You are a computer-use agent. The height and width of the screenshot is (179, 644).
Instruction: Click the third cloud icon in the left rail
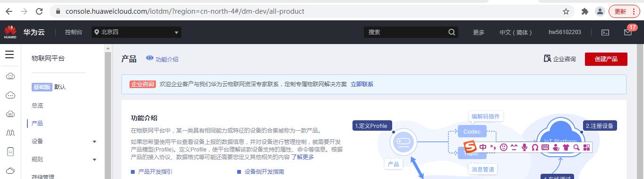pyautogui.click(x=10, y=114)
